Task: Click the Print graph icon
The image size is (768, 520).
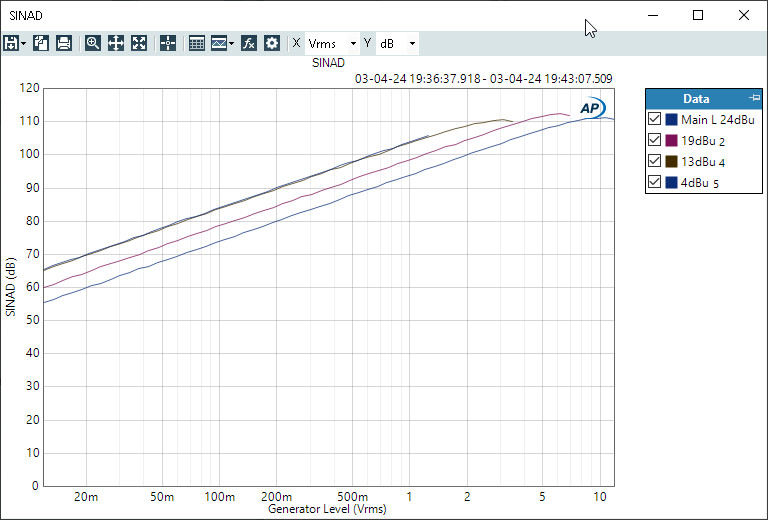Action: [x=64, y=44]
